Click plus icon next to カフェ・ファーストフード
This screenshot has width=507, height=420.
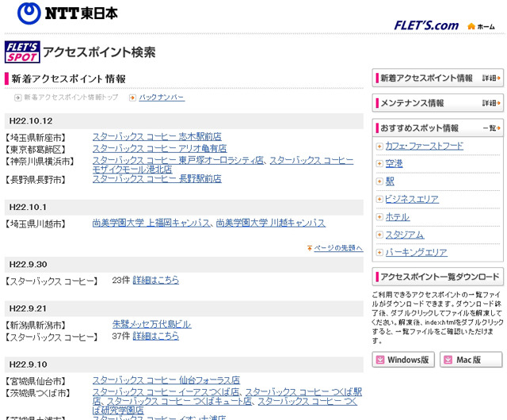(379, 147)
